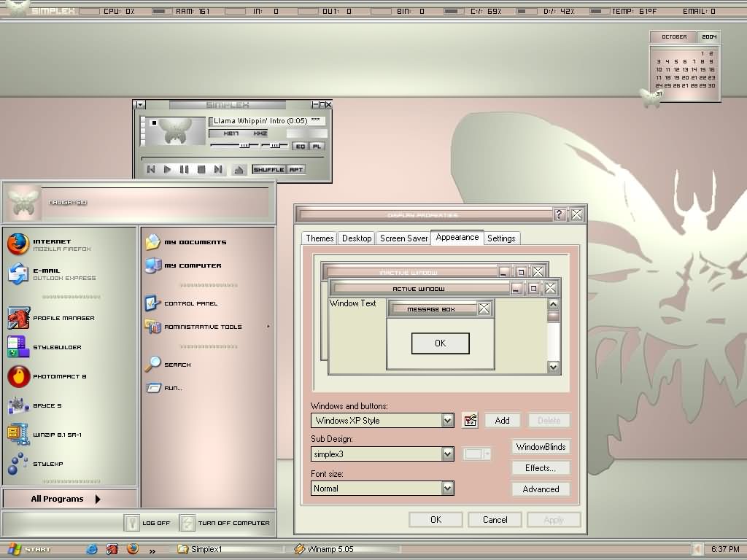Image resolution: width=747 pixels, height=560 pixels.
Task: Toggle Shuffle in Winamp
Action: click(x=269, y=169)
